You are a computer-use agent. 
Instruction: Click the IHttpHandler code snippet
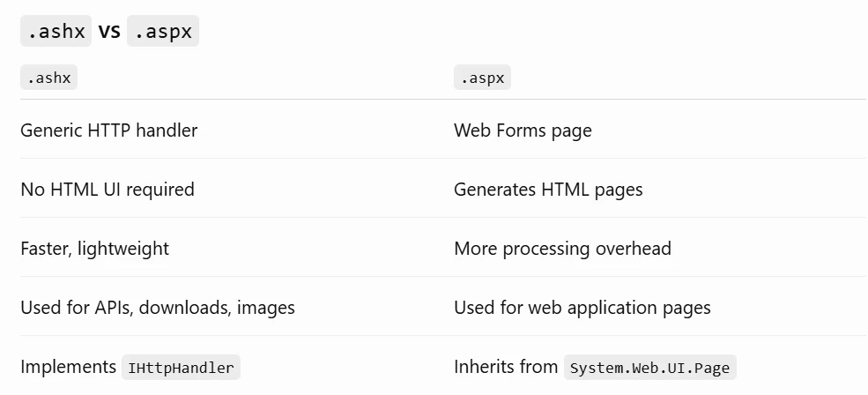181,368
